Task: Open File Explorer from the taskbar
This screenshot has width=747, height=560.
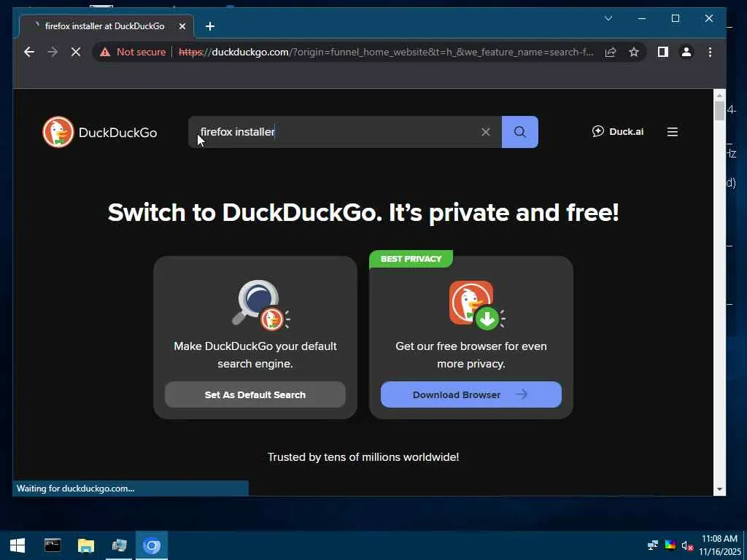Action: coord(86,545)
